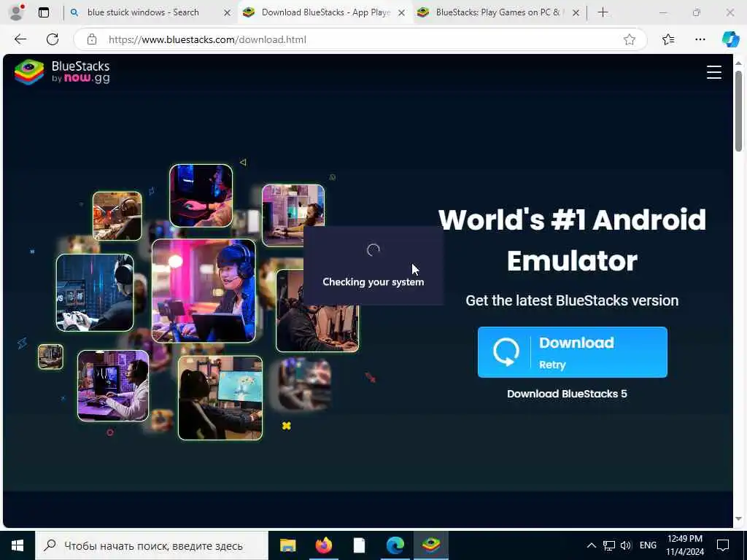
Task: Go back to the previous page
Action: (x=20, y=39)
